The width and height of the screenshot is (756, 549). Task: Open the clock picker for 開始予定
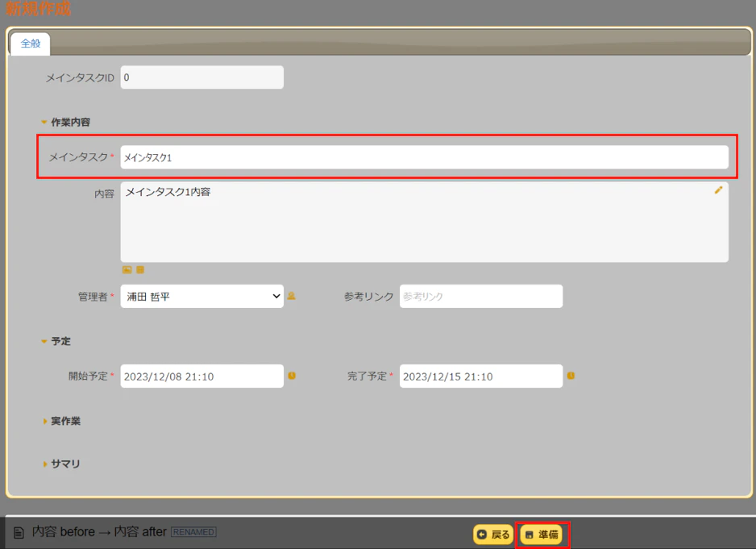coord(292,376)
